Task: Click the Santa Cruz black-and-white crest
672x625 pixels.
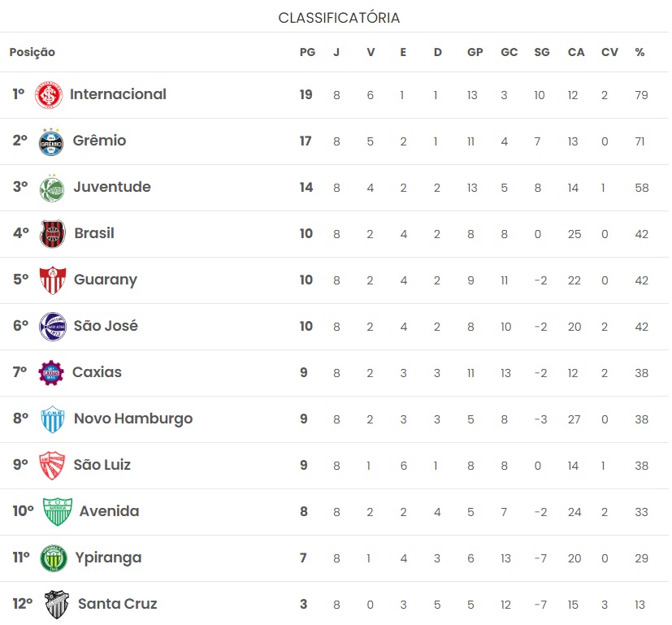Action: (x=57, y=605)
